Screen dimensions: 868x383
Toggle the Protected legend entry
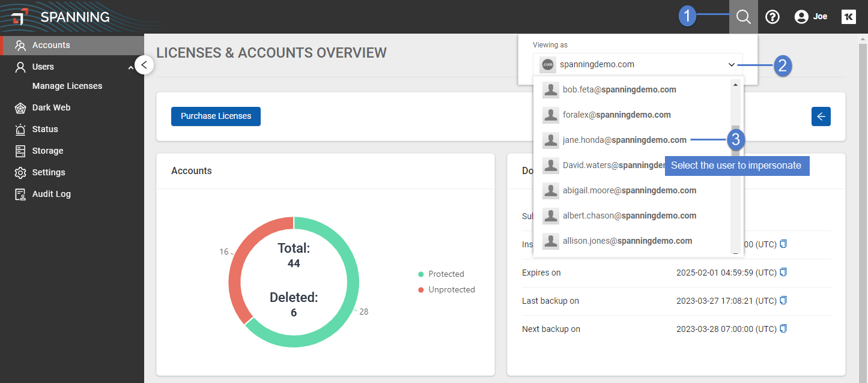(441, 274)
